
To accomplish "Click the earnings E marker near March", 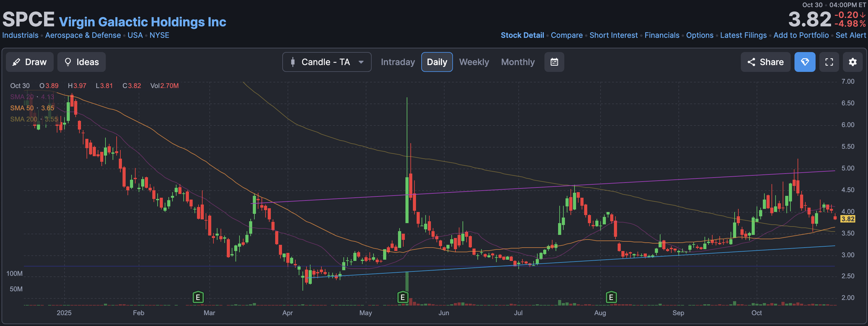I will (x=198, y=297).
